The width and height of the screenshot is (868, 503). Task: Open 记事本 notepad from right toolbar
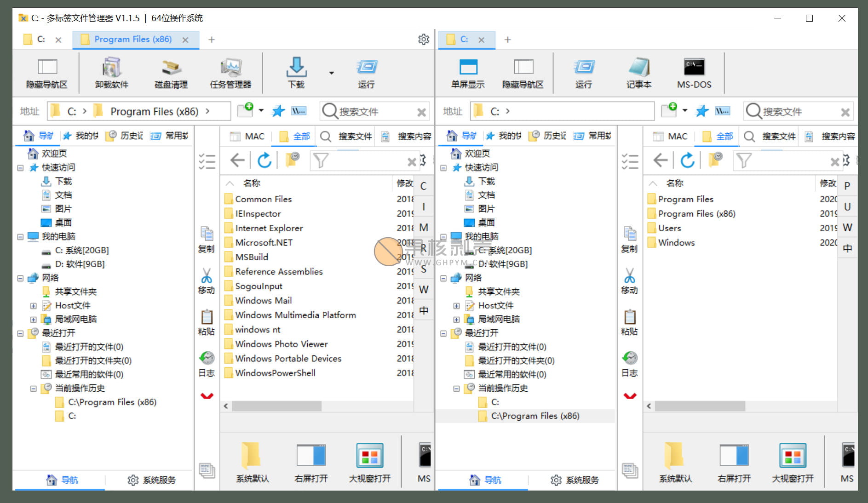tap(638, 72)
